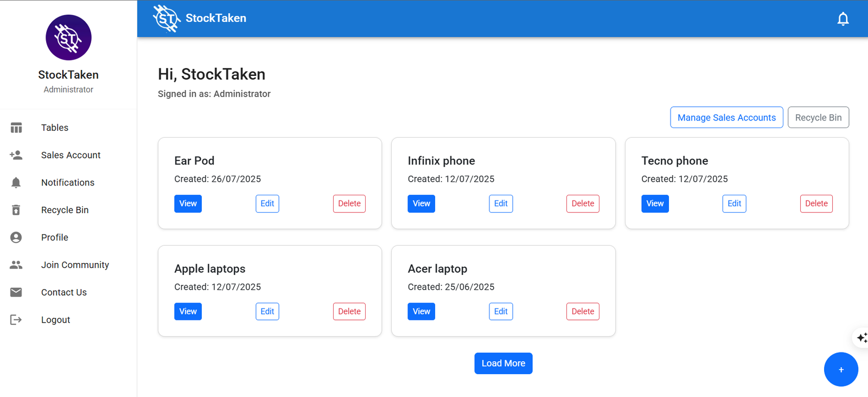Open the Notifications menu item in the sidebar
This screenshot has width=868, height=397.
pyautogui.click(x=68, y=183)
